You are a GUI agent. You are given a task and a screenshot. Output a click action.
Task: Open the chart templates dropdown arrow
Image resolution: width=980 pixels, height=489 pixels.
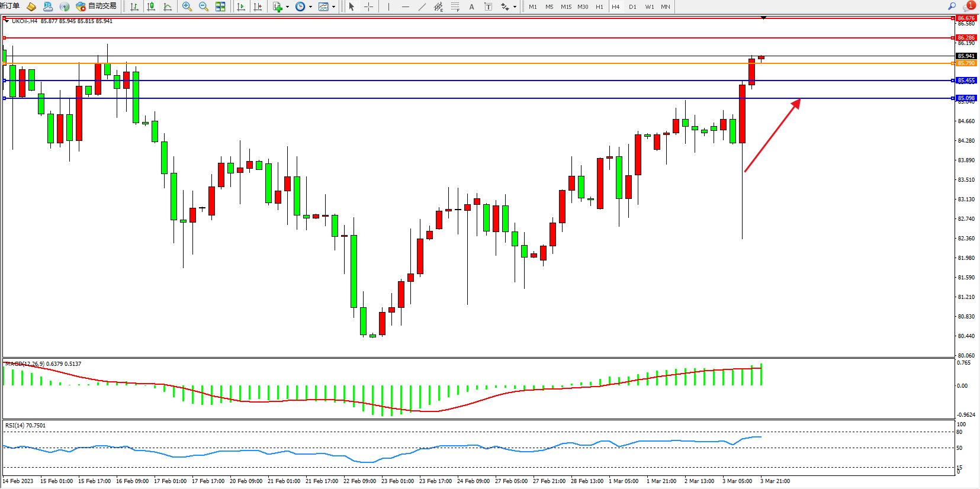point(333,7)
